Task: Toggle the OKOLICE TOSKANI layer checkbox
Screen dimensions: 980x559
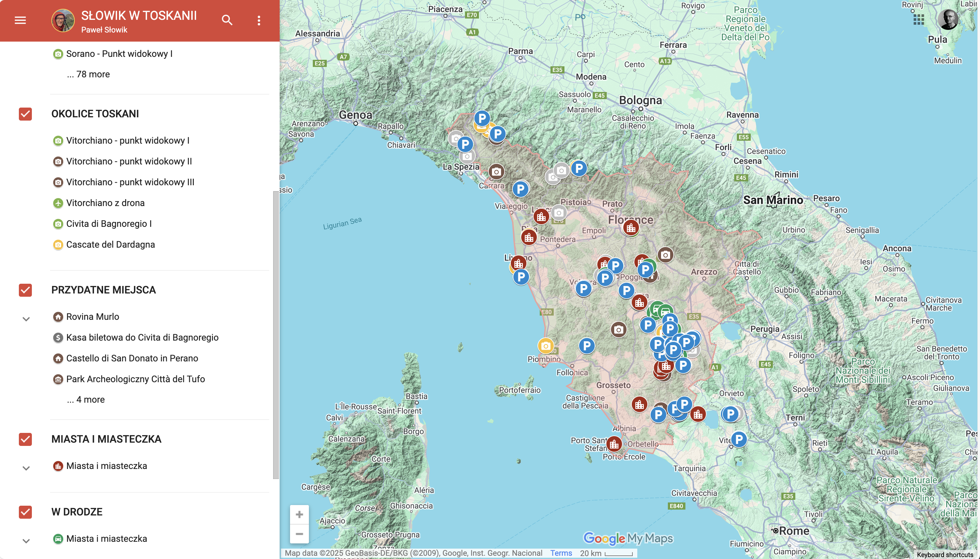Action: [25, 114]
